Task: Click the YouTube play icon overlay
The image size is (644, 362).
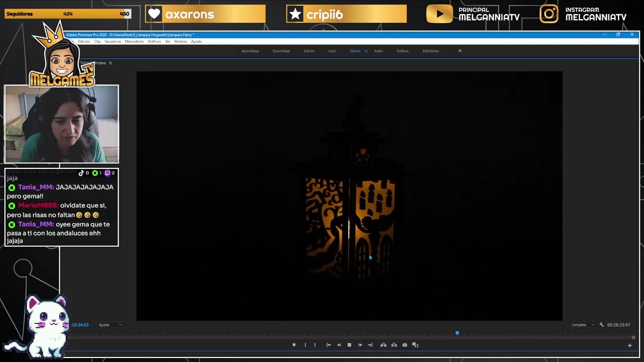Action: tap(439, 14)
